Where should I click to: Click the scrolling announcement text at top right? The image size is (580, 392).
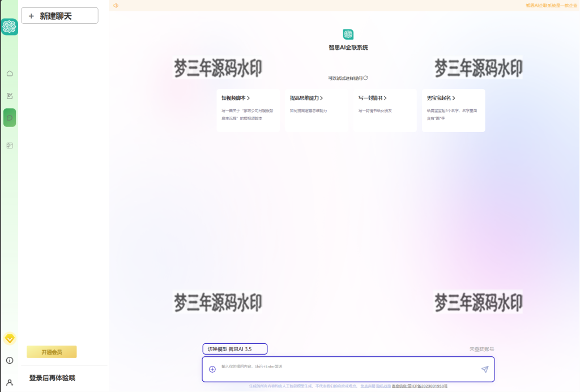(x=551, y=6)
